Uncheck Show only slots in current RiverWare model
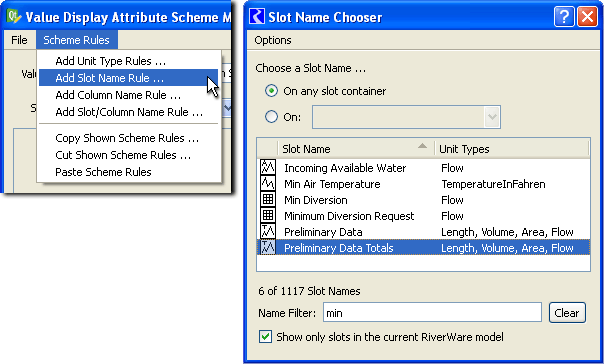 tap(265, 337)
